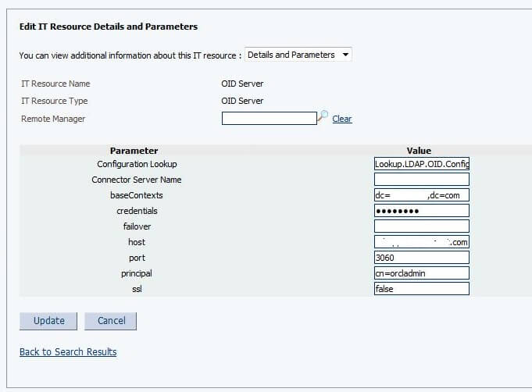Click the Clear link beside Remote Manager

(x=342, y=119)
